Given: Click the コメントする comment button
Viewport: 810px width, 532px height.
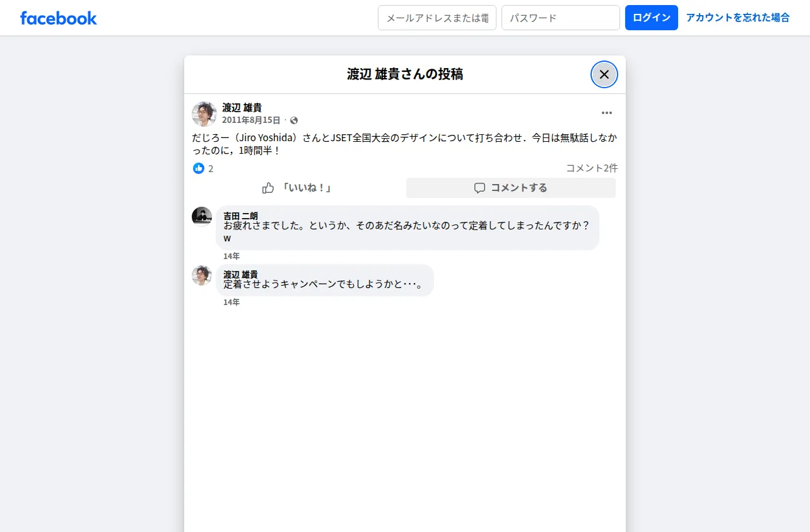Looking at the screenshot, I should [511, 188].
